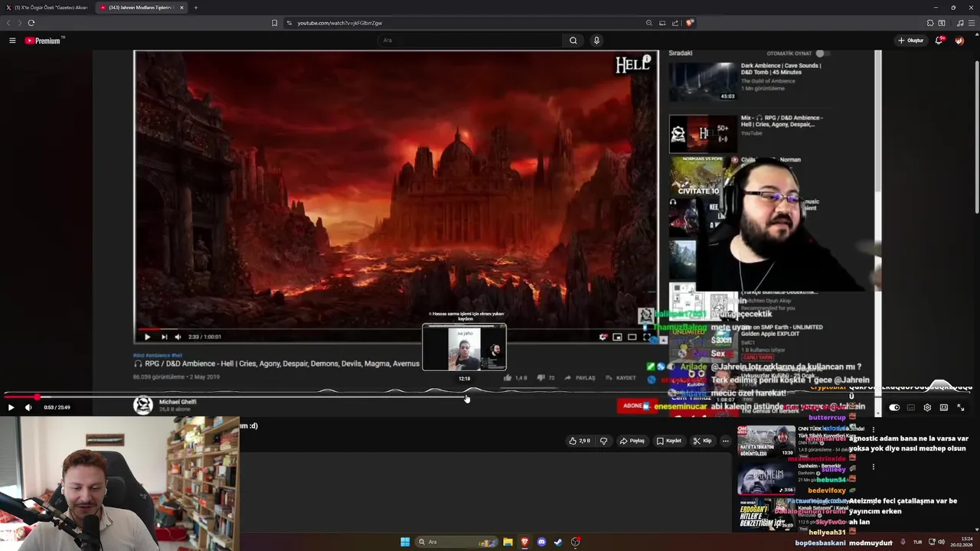Open Brave browser on the taskbar

pos(524,542)
